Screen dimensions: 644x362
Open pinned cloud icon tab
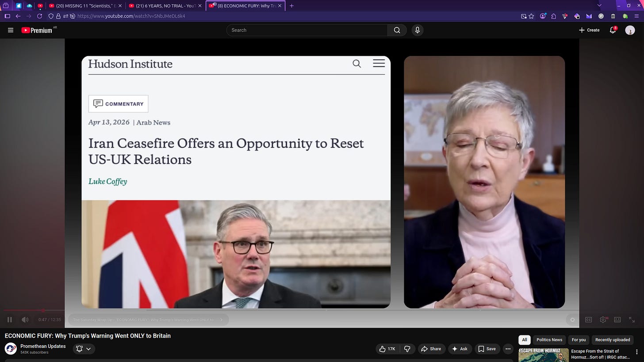click(29, 6)
